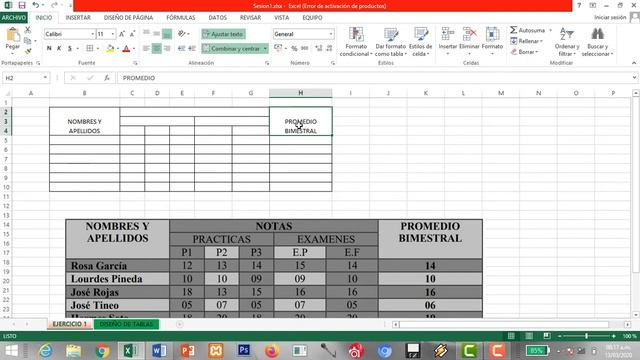
Task: Click the Formato condicional icon
Action: point(356,34)
